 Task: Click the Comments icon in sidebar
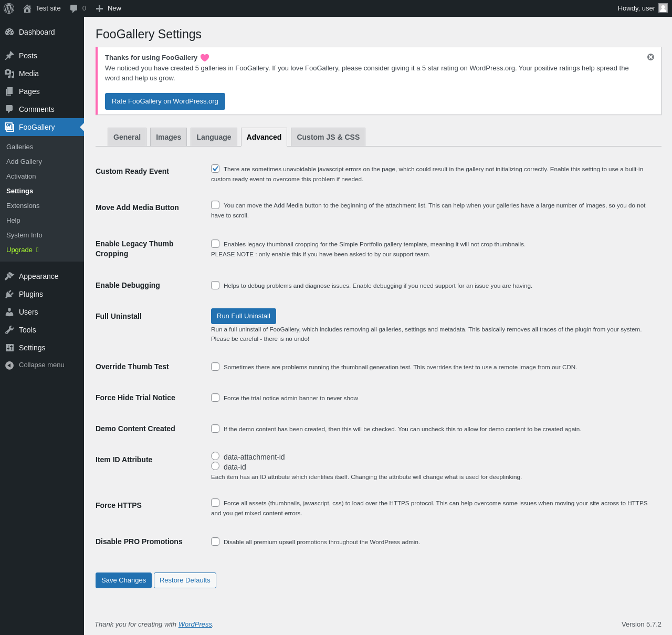[9, 109]
